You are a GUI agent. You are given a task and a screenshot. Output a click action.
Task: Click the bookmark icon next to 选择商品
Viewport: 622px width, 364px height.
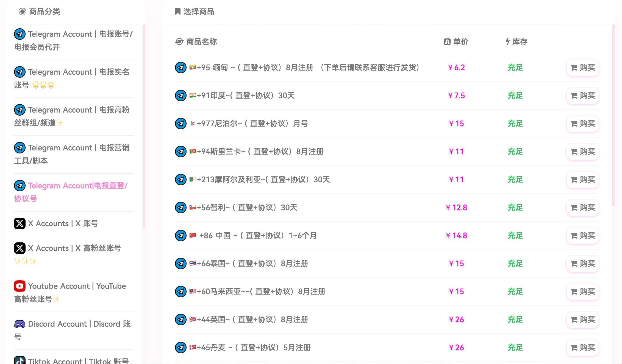point(178,12)
